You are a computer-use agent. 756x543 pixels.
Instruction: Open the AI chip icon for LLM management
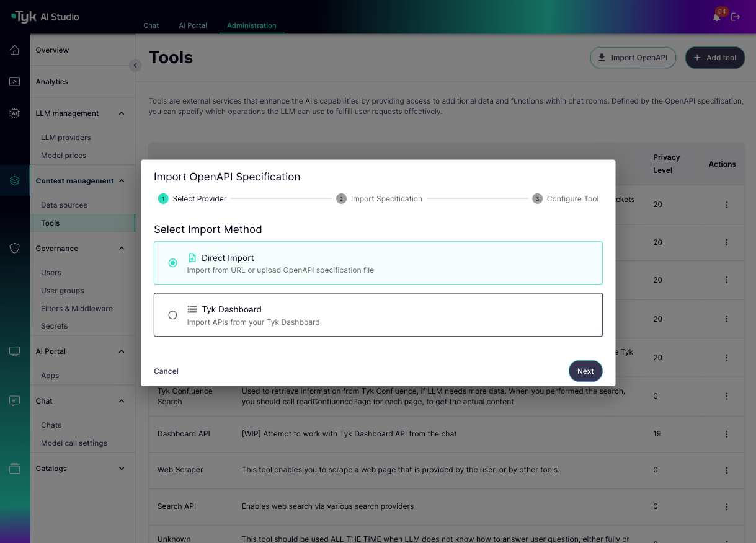point(14,113)
